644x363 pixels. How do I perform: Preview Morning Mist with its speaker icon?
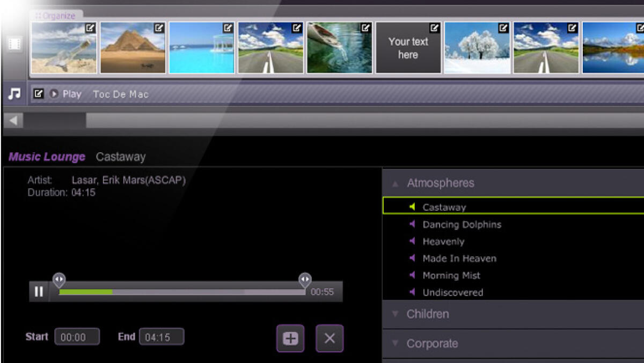(412, 275)
